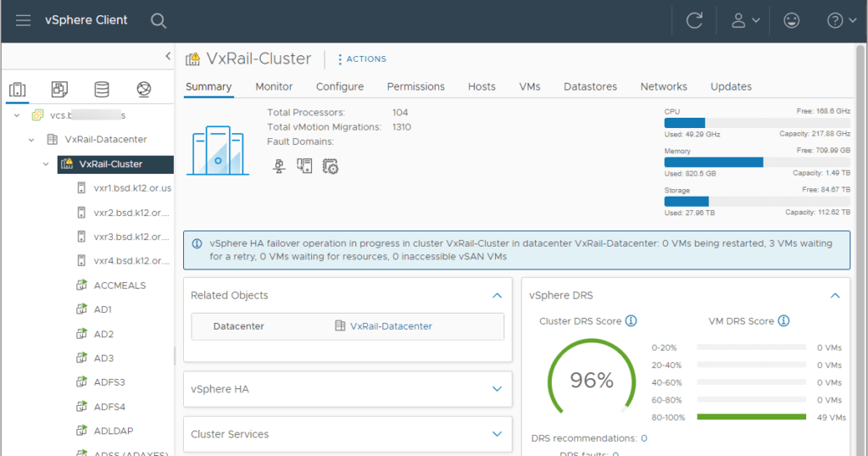Select VxRail-Datacenter in the tree
Viewport: 868px width, 456px height.
click(x=106, y=140)
